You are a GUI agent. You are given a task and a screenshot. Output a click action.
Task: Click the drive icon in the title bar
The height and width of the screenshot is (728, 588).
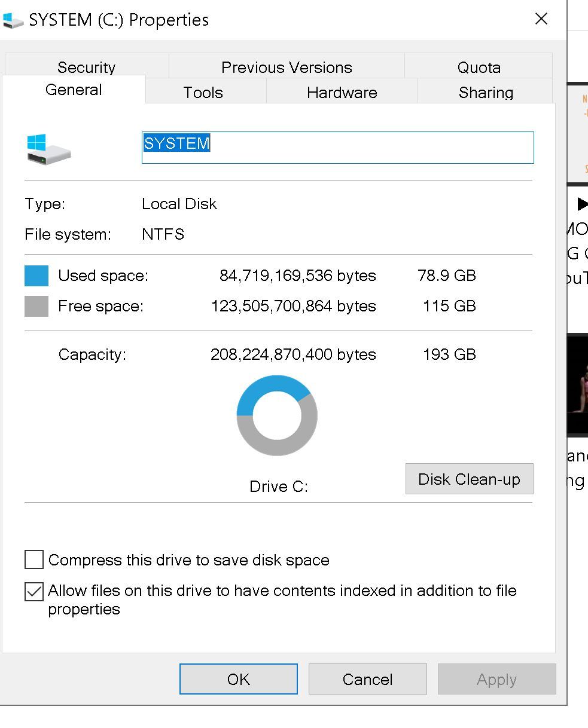tap(13, 20)
